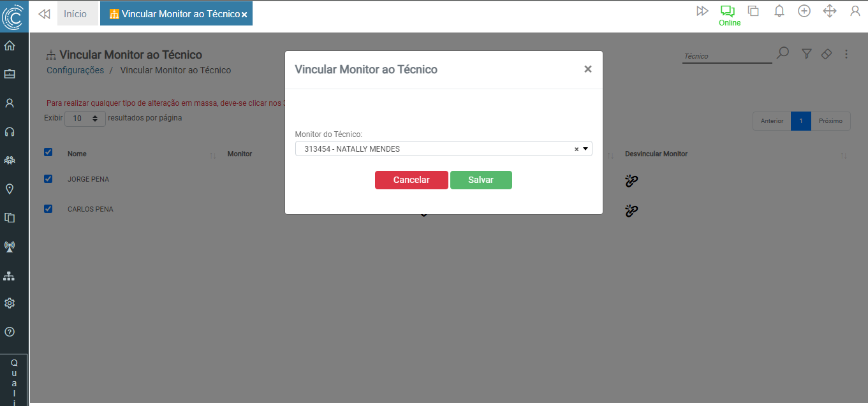This screenshot has height=406, width=868.
Task: Change the results per page selector
Action: (x=85, y=119)
